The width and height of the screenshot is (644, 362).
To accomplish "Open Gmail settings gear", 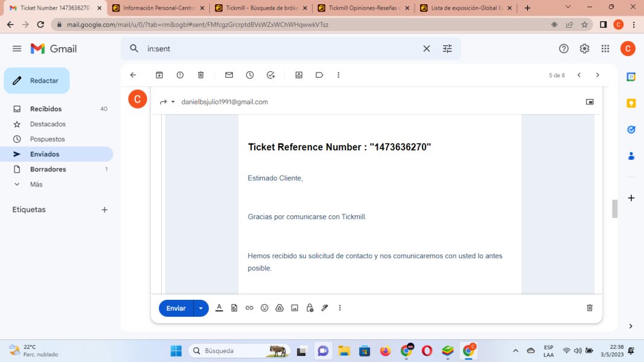I will [584, 48].
